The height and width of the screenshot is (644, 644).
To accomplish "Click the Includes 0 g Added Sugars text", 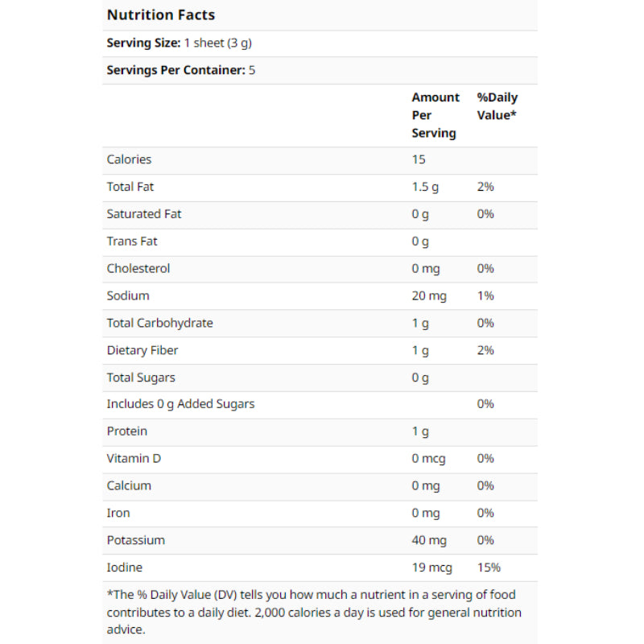I will (180, 404).
